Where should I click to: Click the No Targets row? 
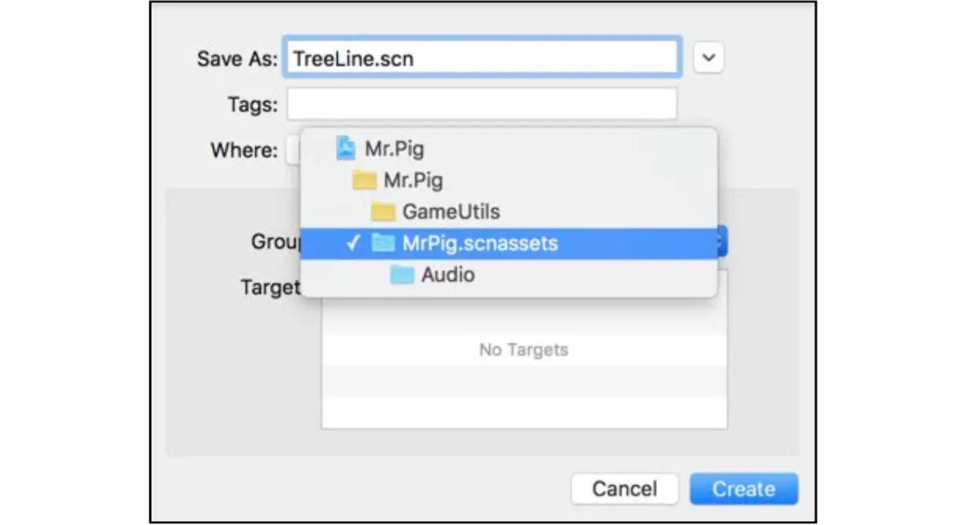point(523,350)
